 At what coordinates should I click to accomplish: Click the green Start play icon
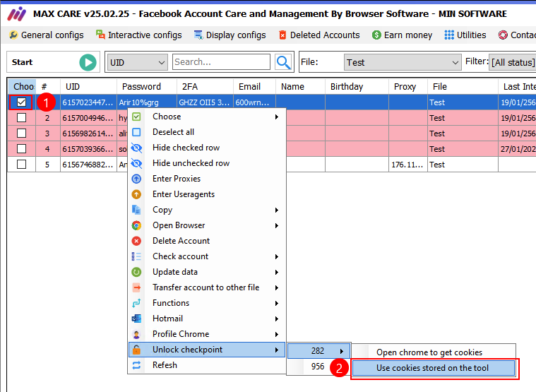(x=88, y=63)
